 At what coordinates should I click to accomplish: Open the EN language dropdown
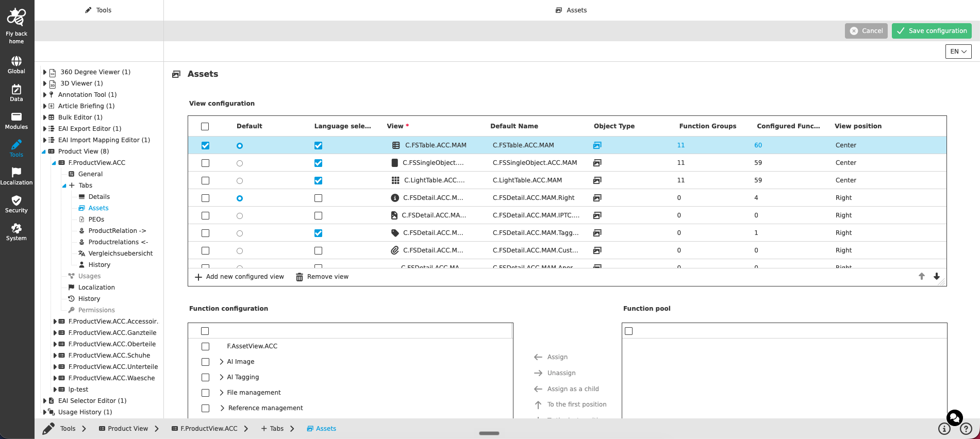point(958,52)
